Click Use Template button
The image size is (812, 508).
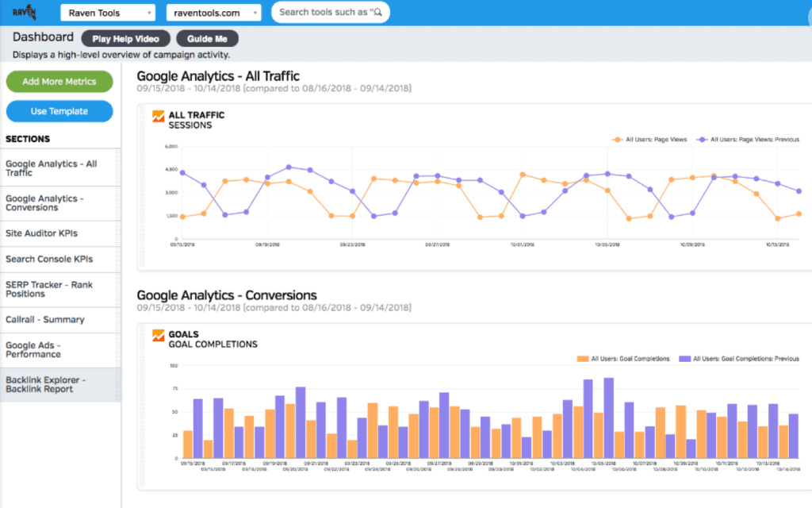point(59,111)
